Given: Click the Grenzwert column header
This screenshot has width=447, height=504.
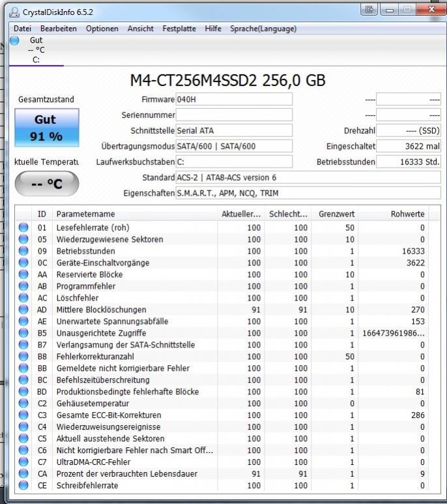Looking at the screenshot, I should [x=335, y=214].
